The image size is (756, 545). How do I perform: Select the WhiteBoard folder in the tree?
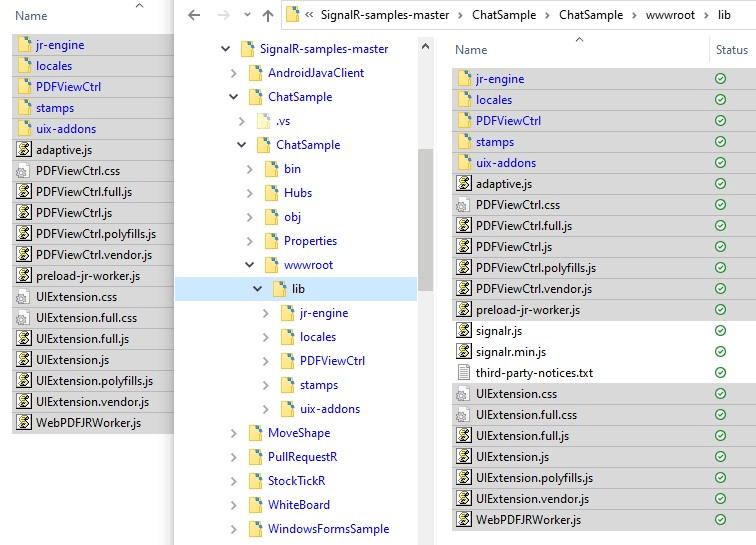point(299,505)
